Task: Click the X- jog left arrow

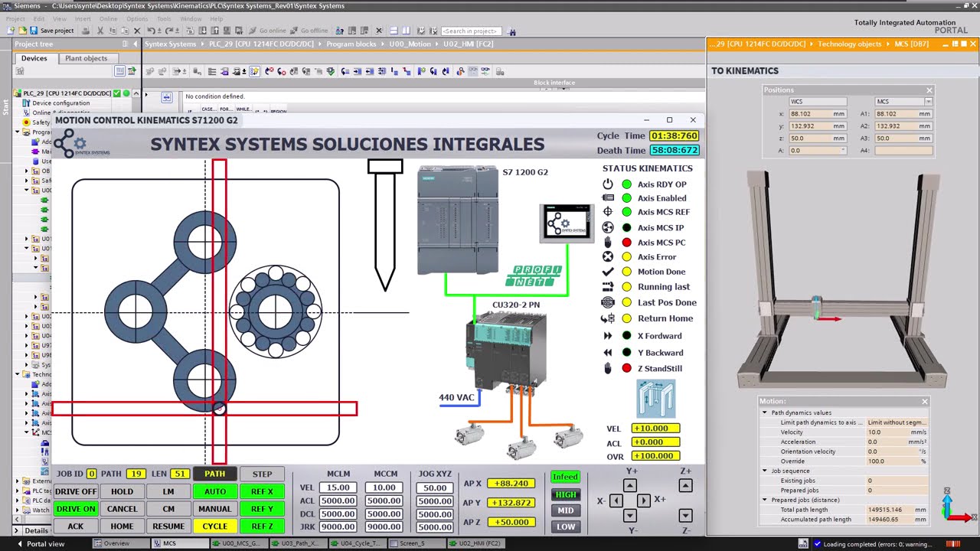Action: pyautogui.click(x=616, y=500)
